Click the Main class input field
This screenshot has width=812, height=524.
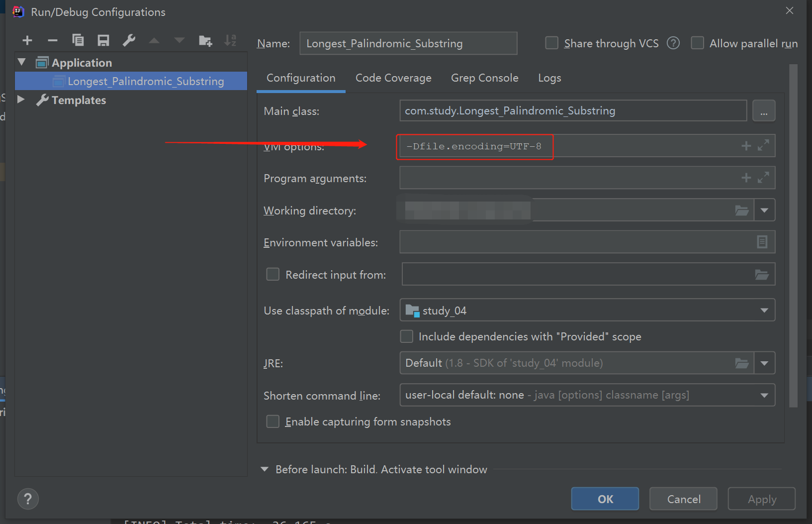pos(573,110)
